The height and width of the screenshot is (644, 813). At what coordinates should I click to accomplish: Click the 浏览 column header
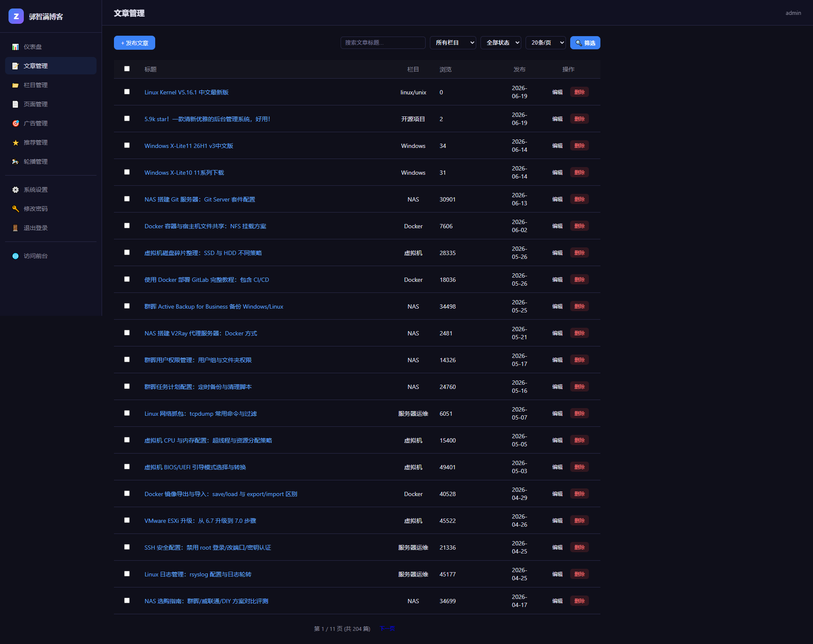pyautogui.click(x=446, y=69)
